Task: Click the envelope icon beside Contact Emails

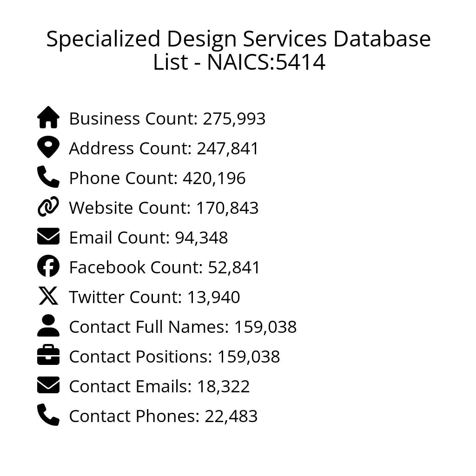Action: [x=48, y=385]
